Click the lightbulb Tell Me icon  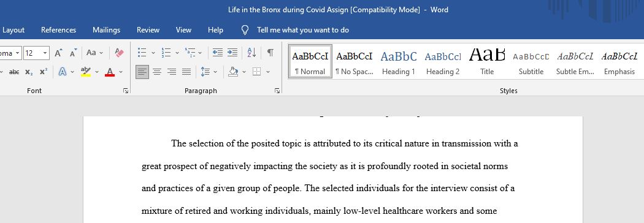(245, 30)
